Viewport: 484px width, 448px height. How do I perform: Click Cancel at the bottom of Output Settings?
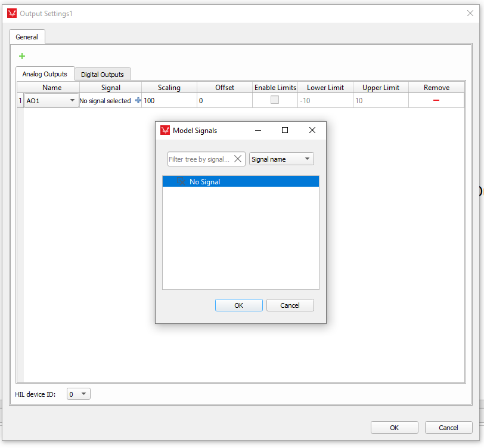tap(448, 427)
